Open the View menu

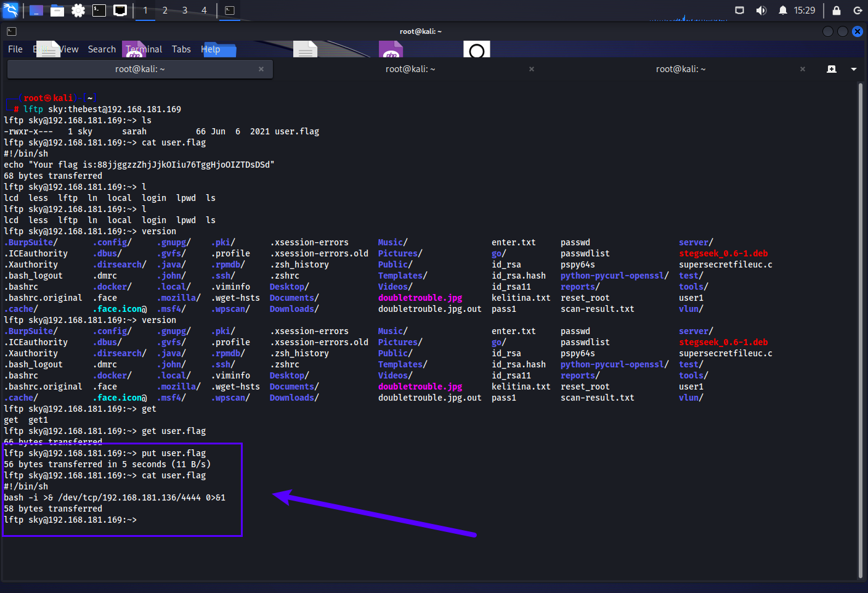point(69,49)
